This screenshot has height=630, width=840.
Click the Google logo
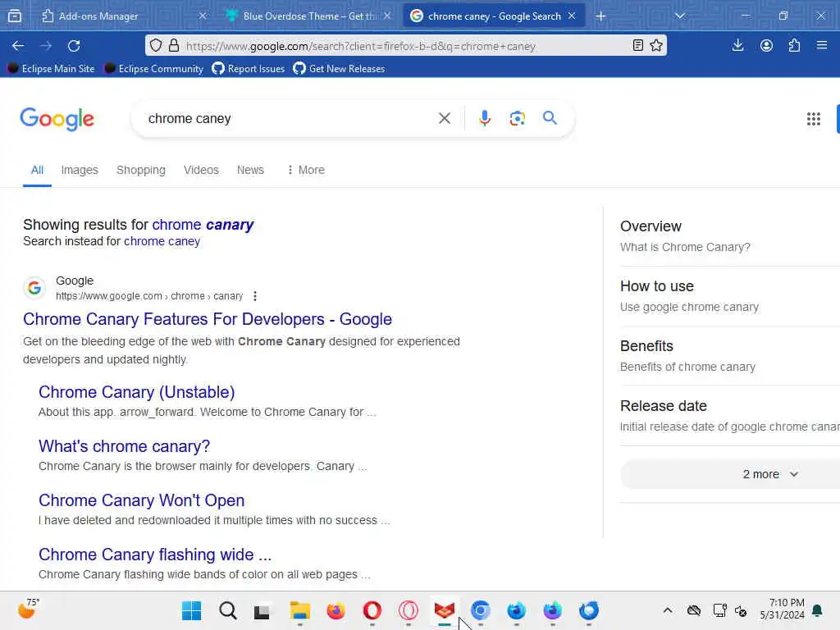click(57, 119)
